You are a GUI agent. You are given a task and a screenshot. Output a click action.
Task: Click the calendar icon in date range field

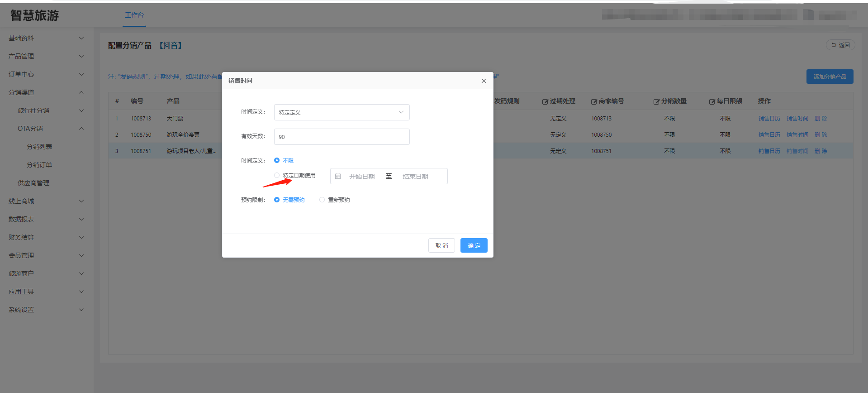(x=338, y=177)
